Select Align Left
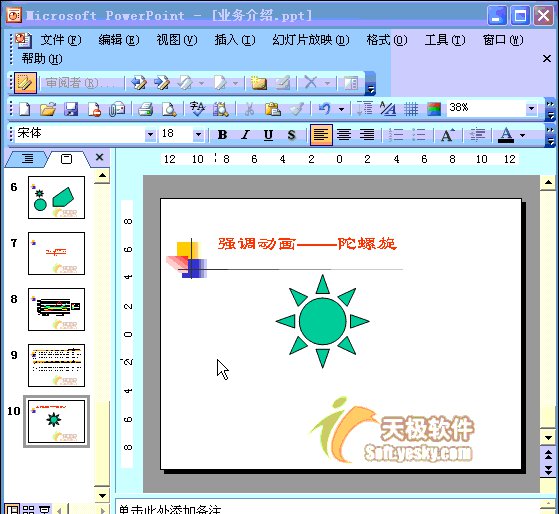 [321, 135]
